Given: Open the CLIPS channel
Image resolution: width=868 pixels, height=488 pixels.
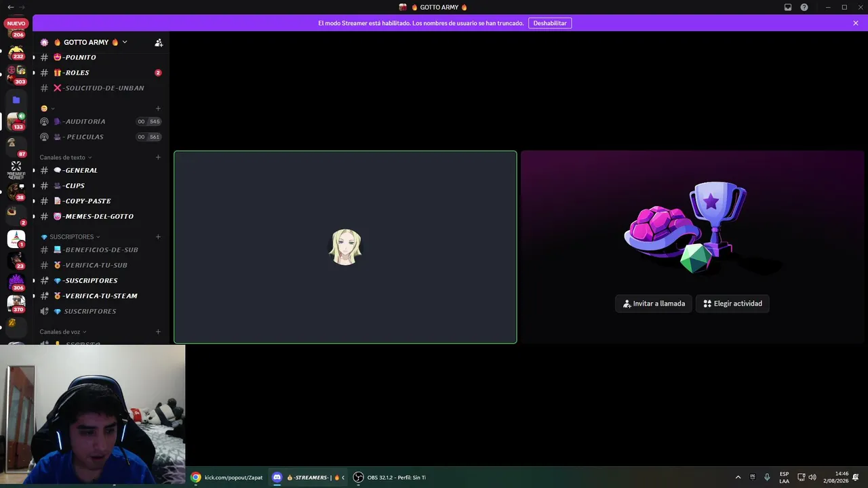Looking at the screenshot, I should [99, 186].
